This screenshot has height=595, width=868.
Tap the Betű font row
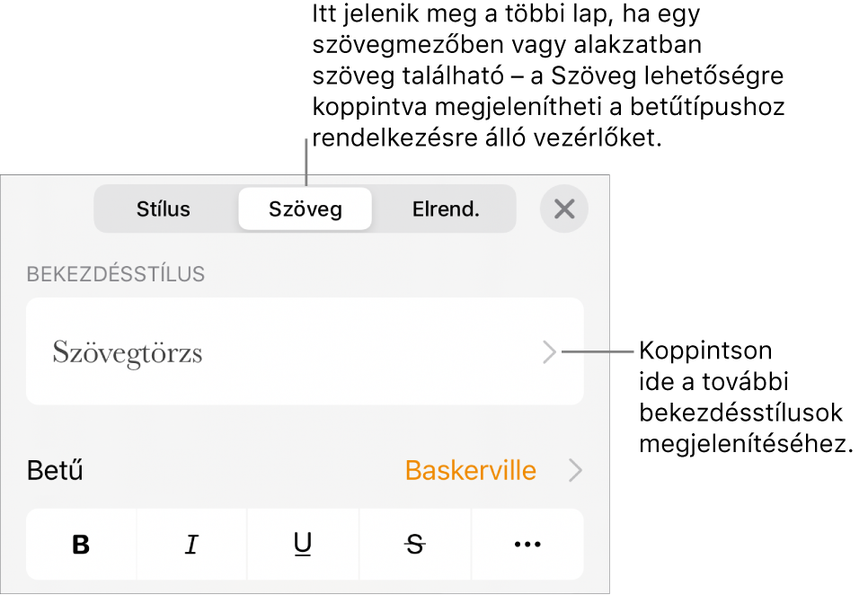(55, 470)
